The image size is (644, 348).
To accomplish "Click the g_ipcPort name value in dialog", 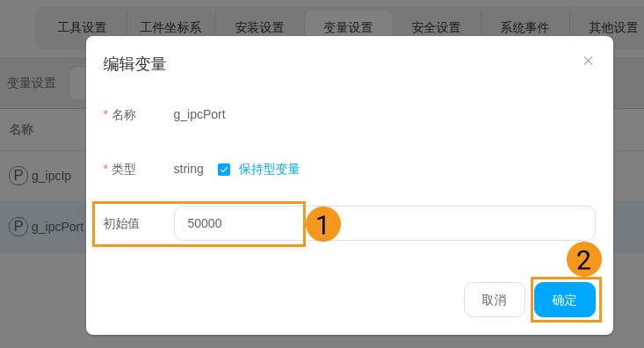I will point(199,114).
